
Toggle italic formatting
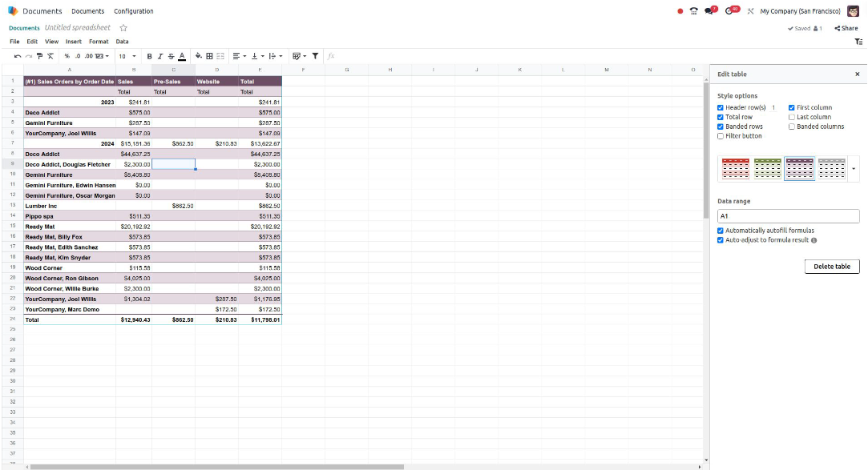[160, 56]
